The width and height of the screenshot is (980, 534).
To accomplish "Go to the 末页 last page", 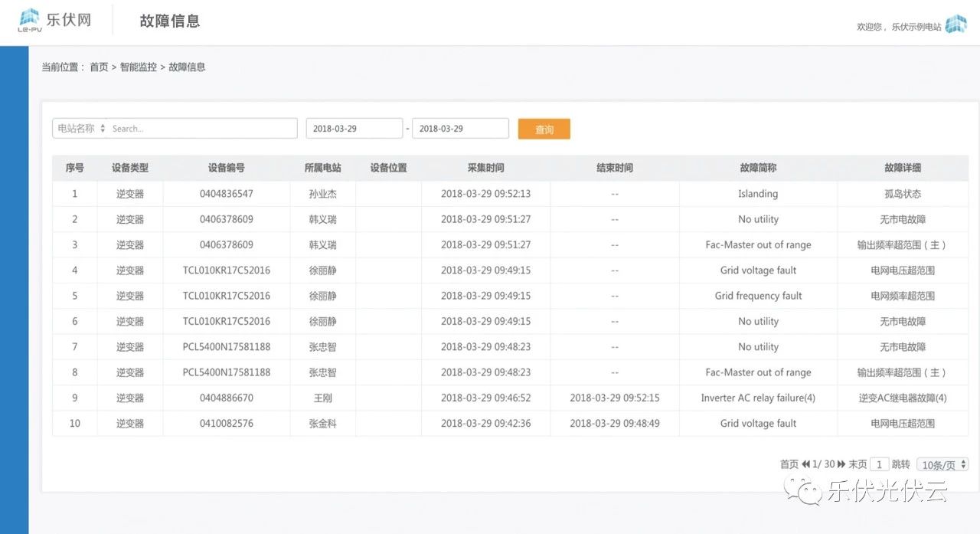I will click(x=857, y=464).
